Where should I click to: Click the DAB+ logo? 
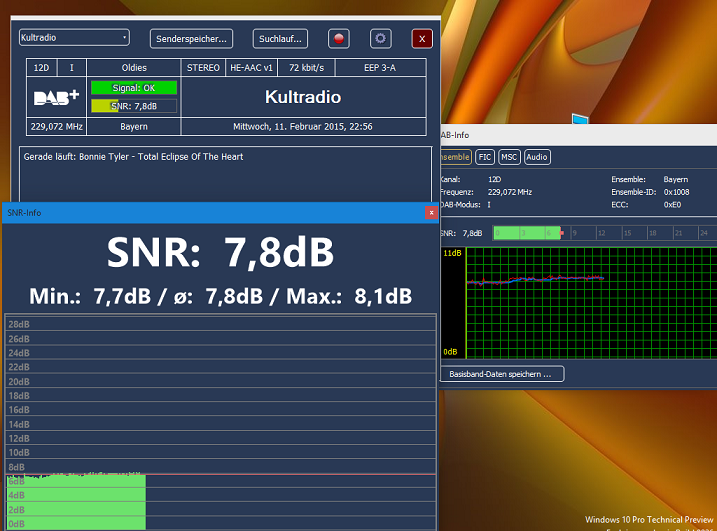56,97
